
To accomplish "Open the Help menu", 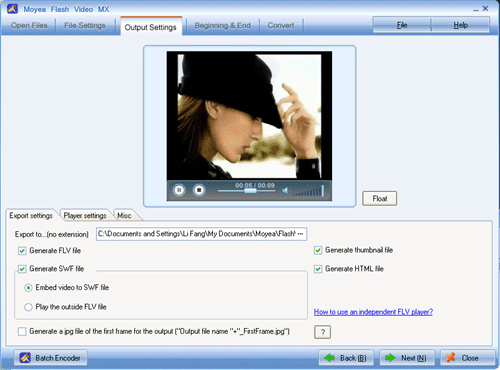I will click(460, 25).
